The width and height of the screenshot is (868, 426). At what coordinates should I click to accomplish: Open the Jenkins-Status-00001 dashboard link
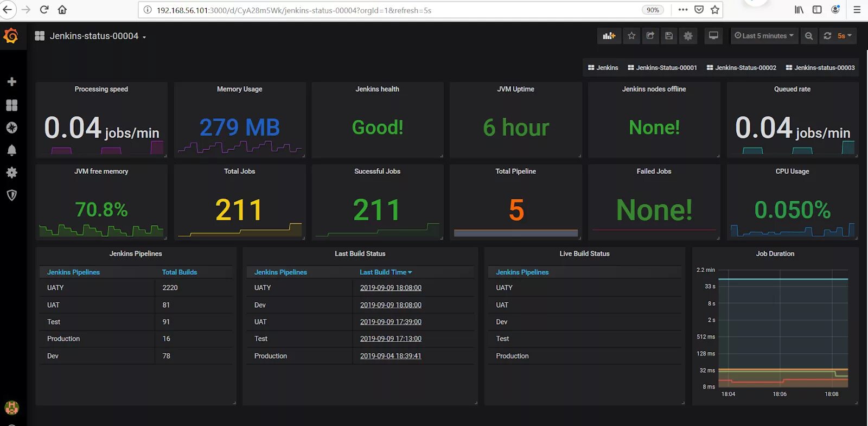pos(662,68)
